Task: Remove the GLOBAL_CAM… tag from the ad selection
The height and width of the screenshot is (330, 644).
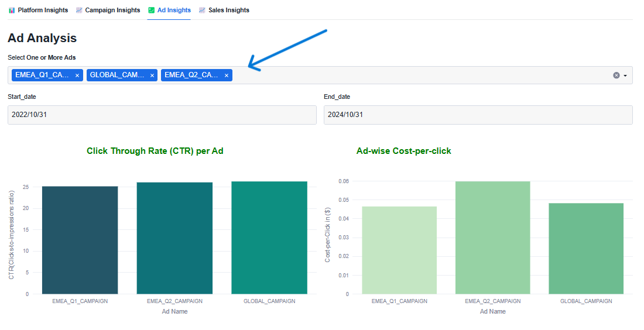Action: pos(152,75)
